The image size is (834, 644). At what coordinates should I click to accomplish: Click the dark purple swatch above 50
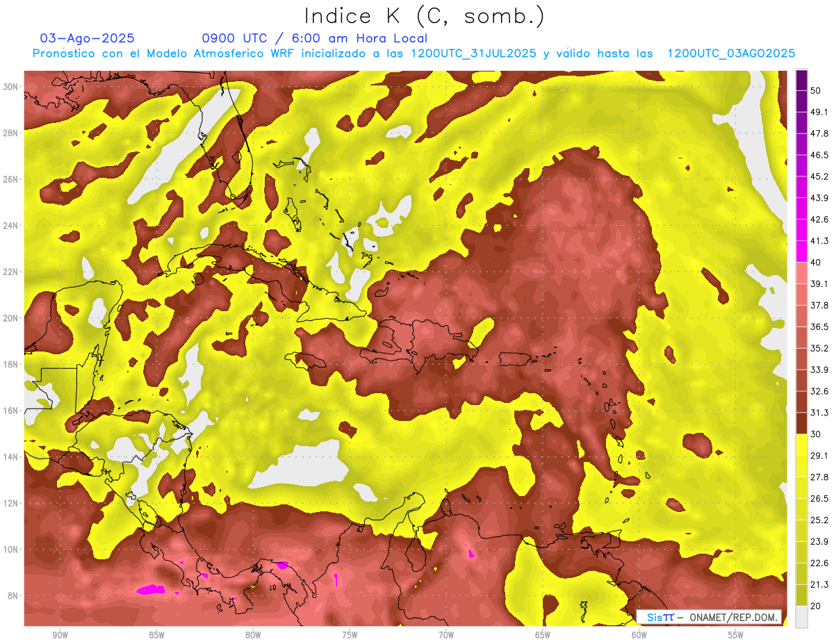click(801, 81)
